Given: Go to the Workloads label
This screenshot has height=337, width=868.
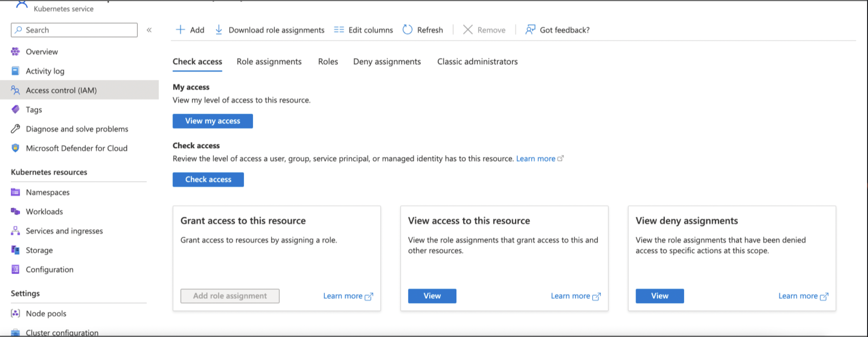Looking at the screenshot, I should [x=44, y=211].
